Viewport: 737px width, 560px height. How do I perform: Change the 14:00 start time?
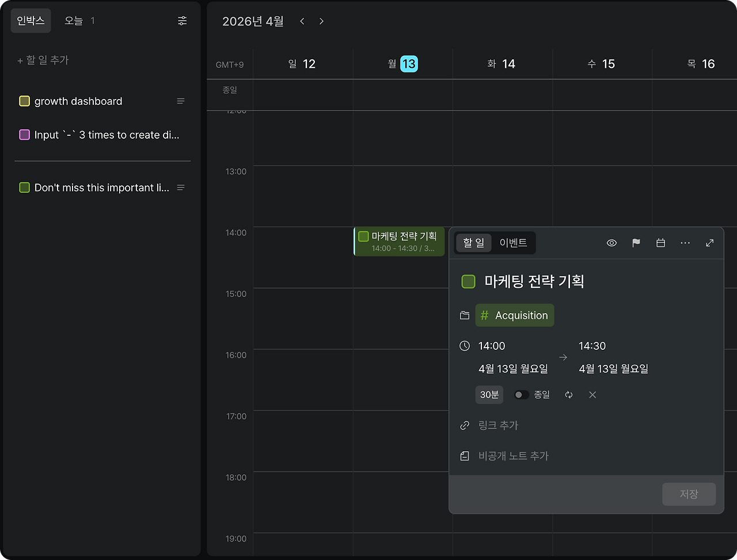pyautogui.click(x=492, y=346)
